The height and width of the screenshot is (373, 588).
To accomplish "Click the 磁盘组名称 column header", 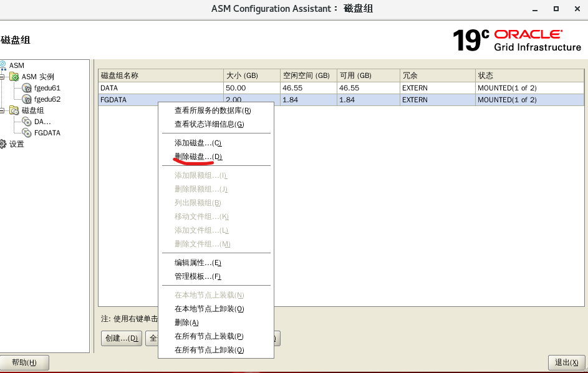I will click(161, 76).
